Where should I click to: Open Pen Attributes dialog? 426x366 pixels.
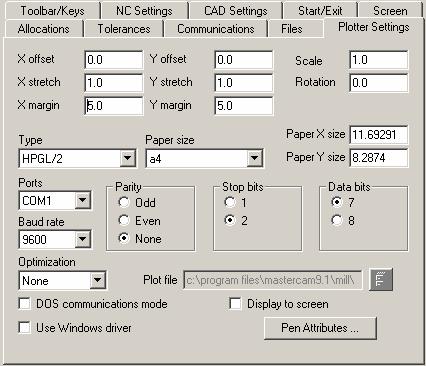(x=320, y=328)
